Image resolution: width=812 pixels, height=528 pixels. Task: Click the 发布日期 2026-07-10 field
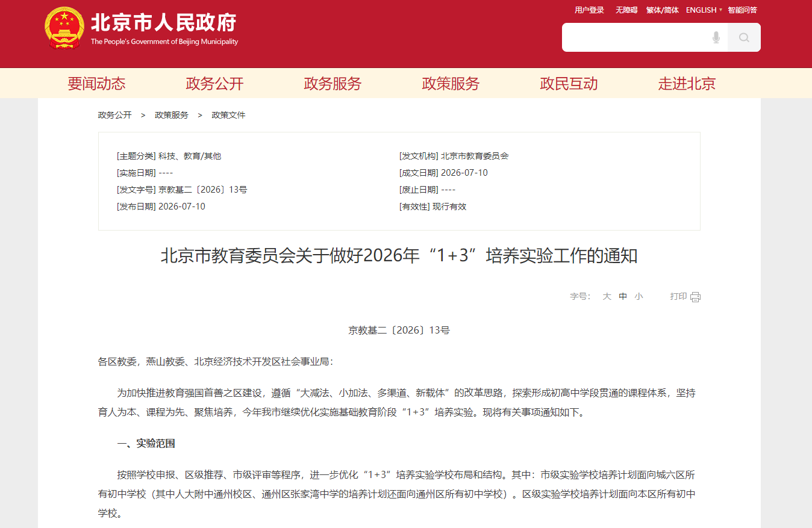click(161, 207)
